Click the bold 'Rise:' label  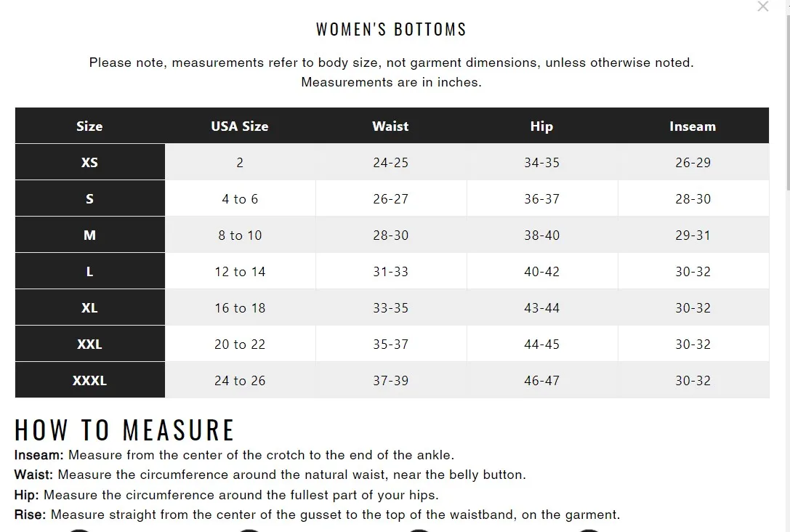click(30, 515)
